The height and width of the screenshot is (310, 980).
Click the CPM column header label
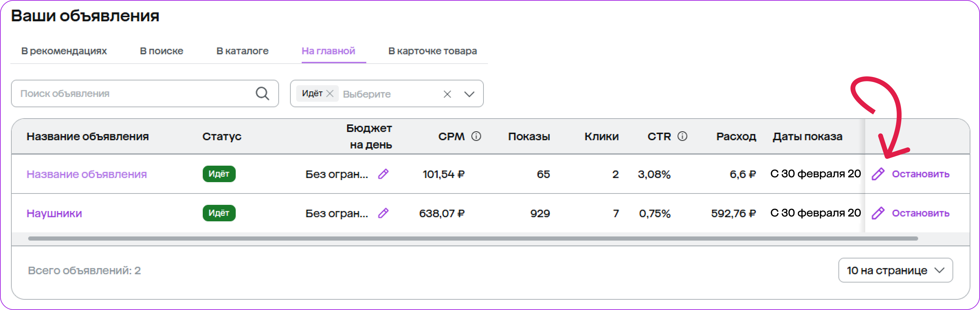point(451,136)
